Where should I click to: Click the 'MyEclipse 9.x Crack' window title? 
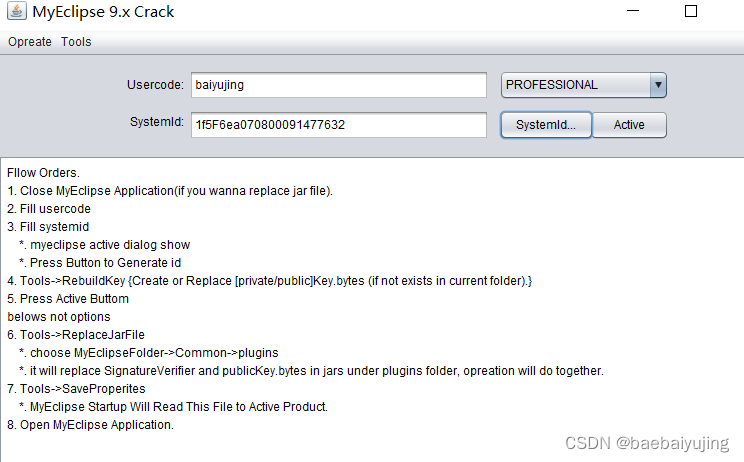[x=105, y=12]
